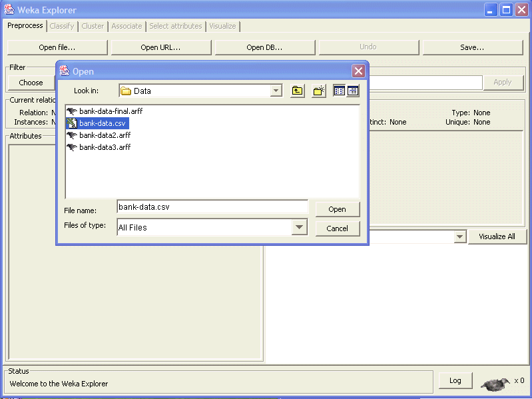Switch to Details view icon
Screen dimensions: 532x399
[353, 91]
